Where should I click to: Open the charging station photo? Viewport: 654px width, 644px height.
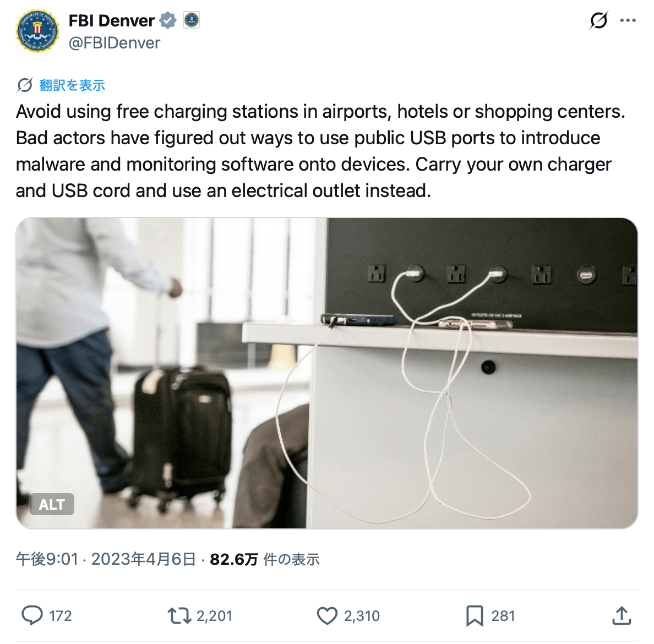click(x=326, y=373)
